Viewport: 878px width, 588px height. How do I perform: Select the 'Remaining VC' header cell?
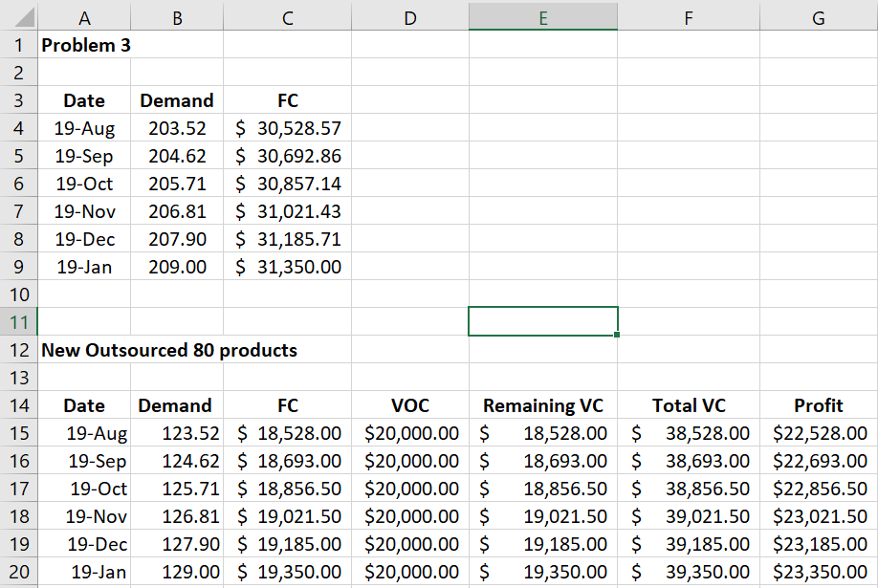543,404
